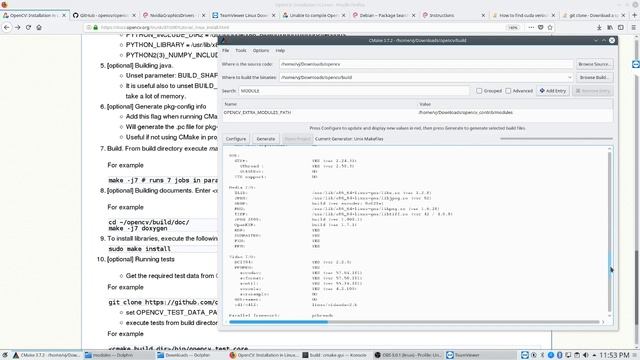Open the CMake Tools menu

241,51
